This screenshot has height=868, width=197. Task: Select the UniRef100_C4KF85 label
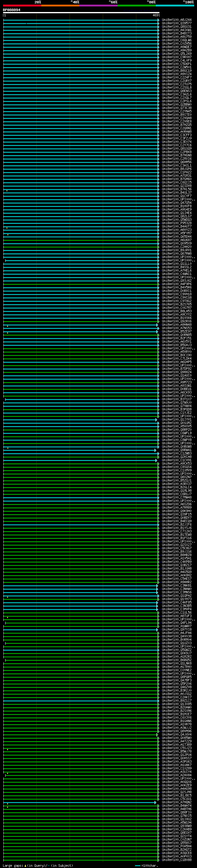pos(176,603)
